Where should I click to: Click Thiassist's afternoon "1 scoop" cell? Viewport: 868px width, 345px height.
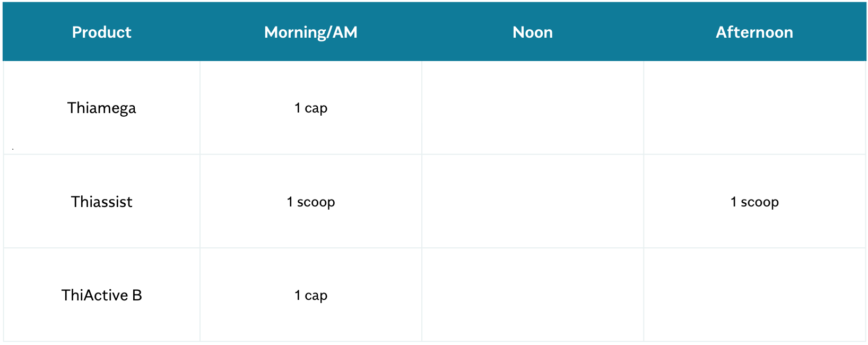tap(754, 202)
